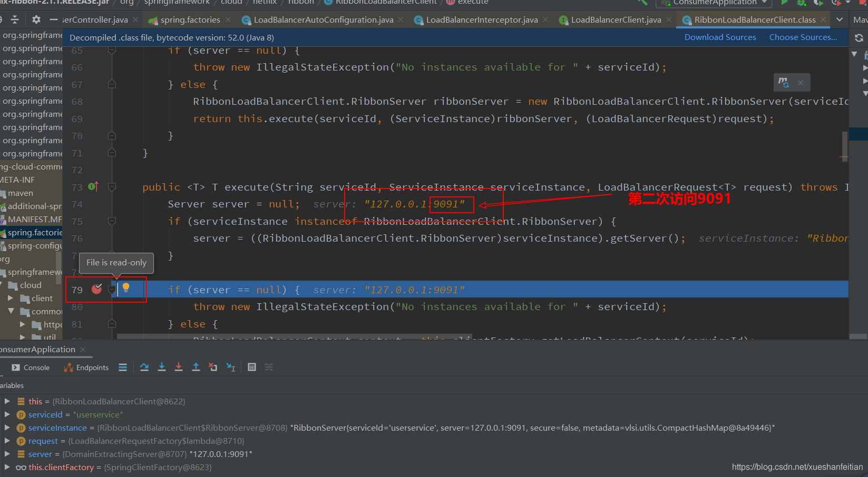Image resolution: width=868 pixels, height=477 pixels.
Task: Click the Maven panel refresh icon
Action: [x=859, y=38]
